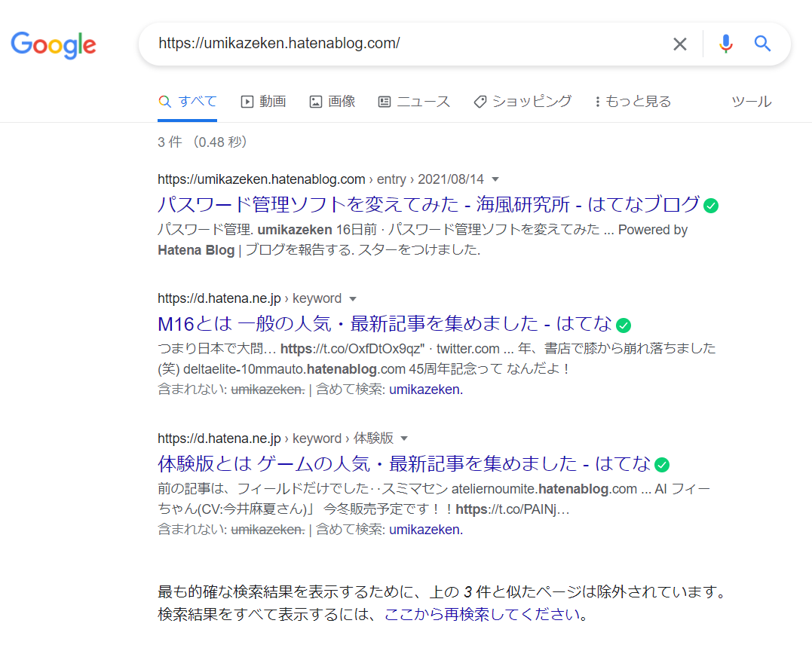The width and height of the screenshot is (812, 657).
Task: Start voice search with microphone icon
Action: tap(725, 44)
